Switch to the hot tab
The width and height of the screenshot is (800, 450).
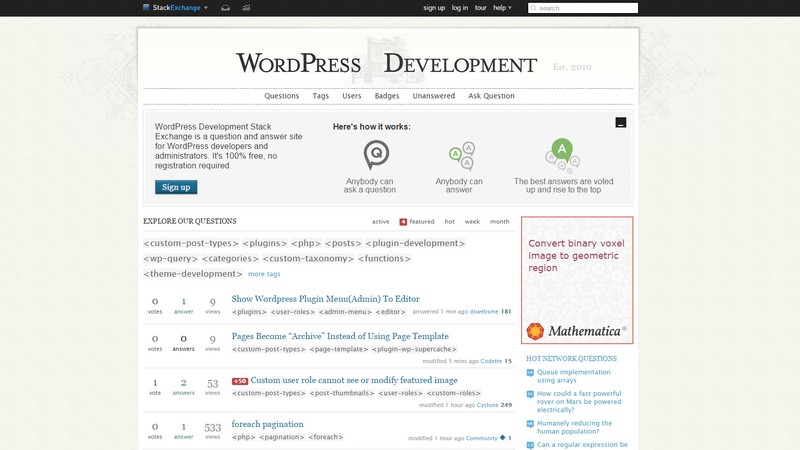[x=449, y=221]
